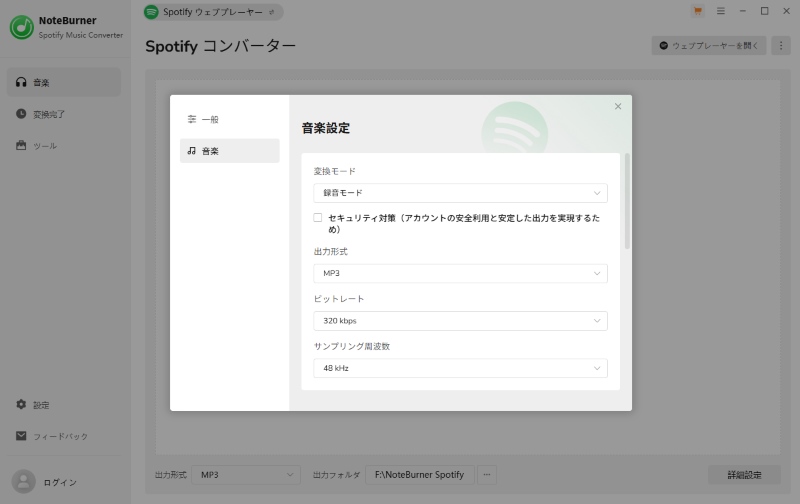800x504 pixels.
Task: Open the shopping cart icon
Action: (697, 11)
